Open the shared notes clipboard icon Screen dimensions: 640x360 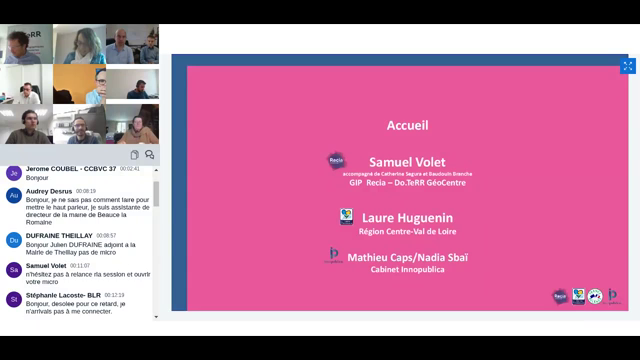[135, 155]
